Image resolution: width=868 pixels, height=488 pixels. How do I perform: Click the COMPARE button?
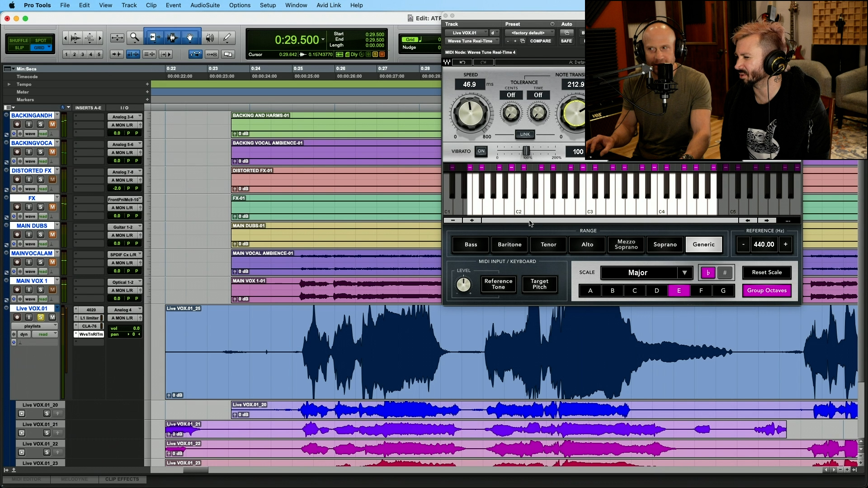pyautogui.click(x=541, y=41)
